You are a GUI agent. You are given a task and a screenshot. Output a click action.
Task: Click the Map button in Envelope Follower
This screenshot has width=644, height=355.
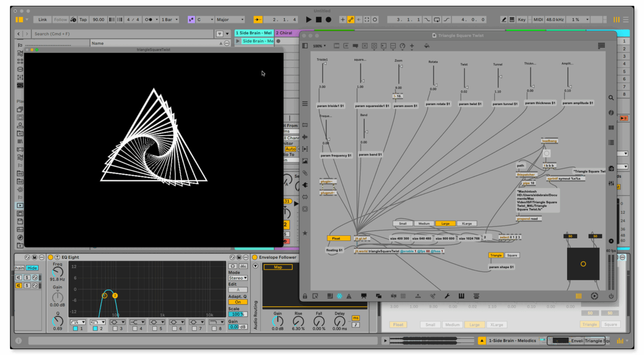(x=278, y=268)
